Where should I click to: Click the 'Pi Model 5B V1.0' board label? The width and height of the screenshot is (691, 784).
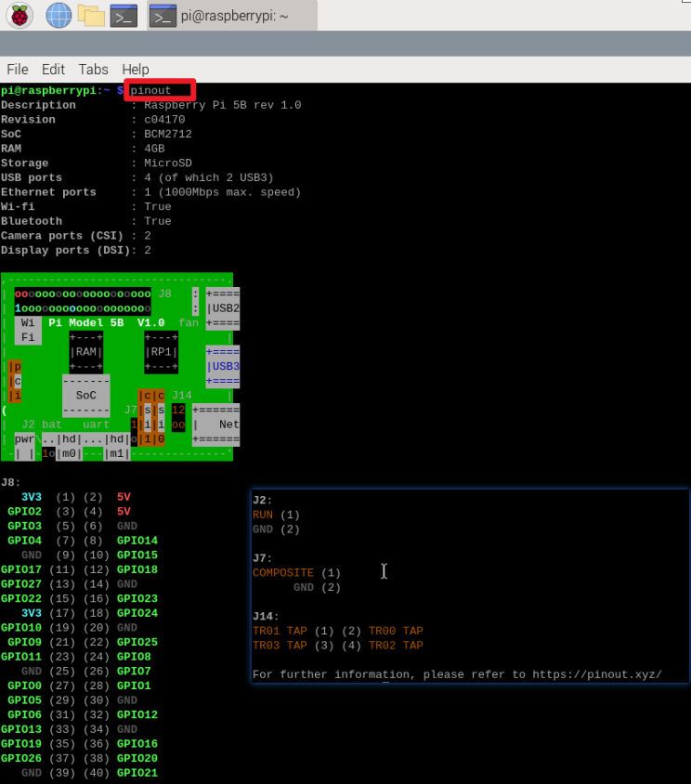pyautogui.click(x=107, y=322)
